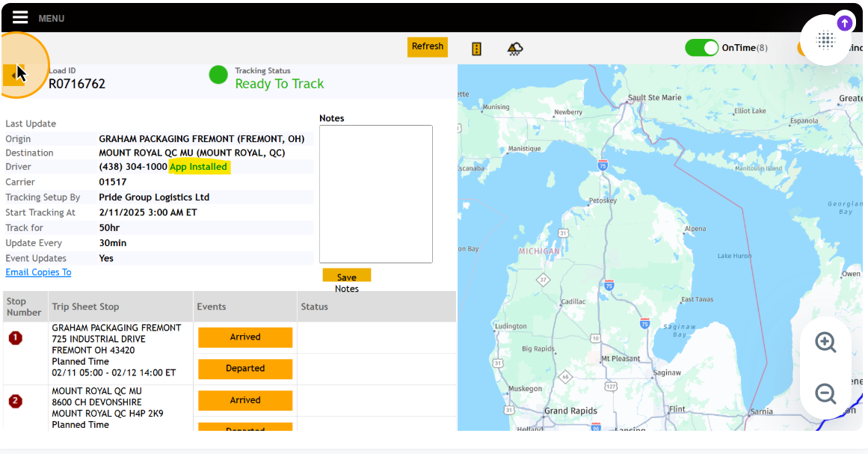Mark Arrived for Graham Packaging Fremont stop

click(x=245, y=337)
